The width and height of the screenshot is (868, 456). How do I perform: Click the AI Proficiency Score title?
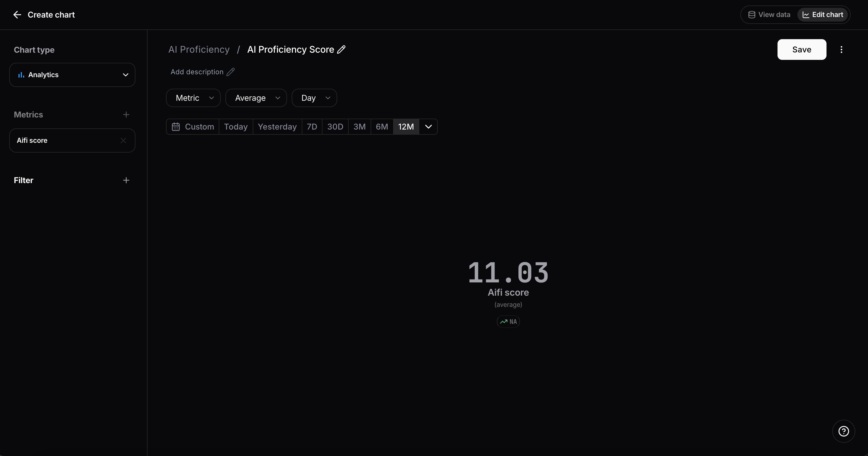point(290,50)
